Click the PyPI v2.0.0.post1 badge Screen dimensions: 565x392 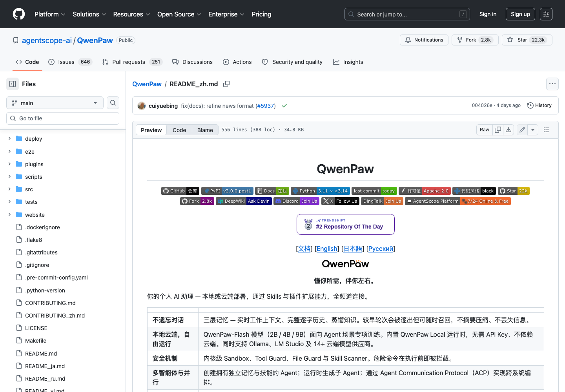(x=227, y=191)
